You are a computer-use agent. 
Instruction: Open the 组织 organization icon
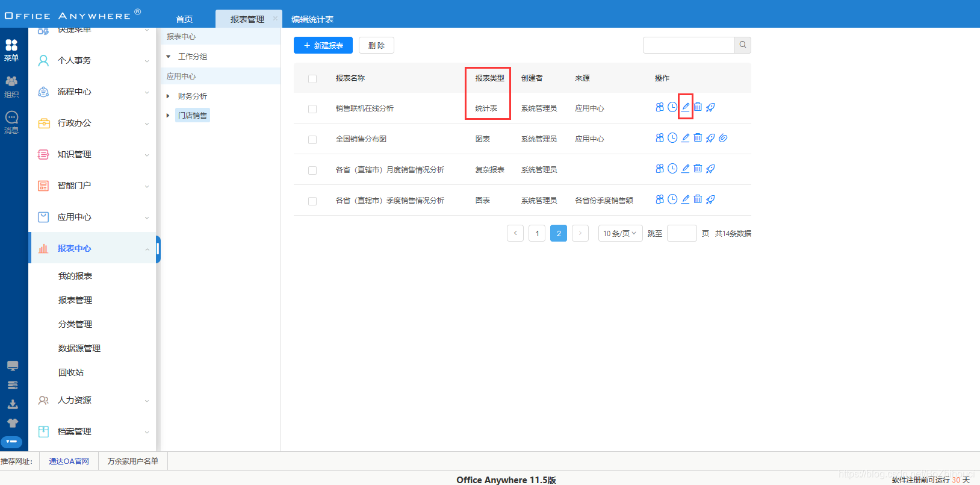pyautogui.click(x=11, y=87)
